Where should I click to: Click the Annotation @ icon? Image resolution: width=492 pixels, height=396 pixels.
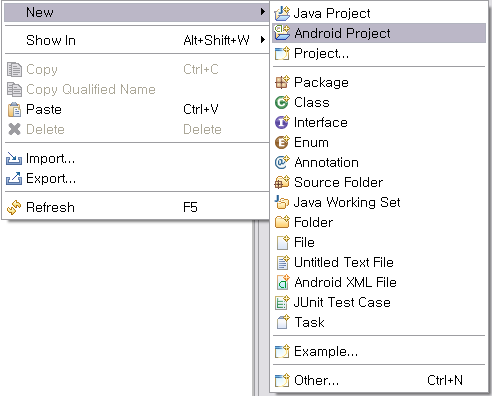[282, 162]
